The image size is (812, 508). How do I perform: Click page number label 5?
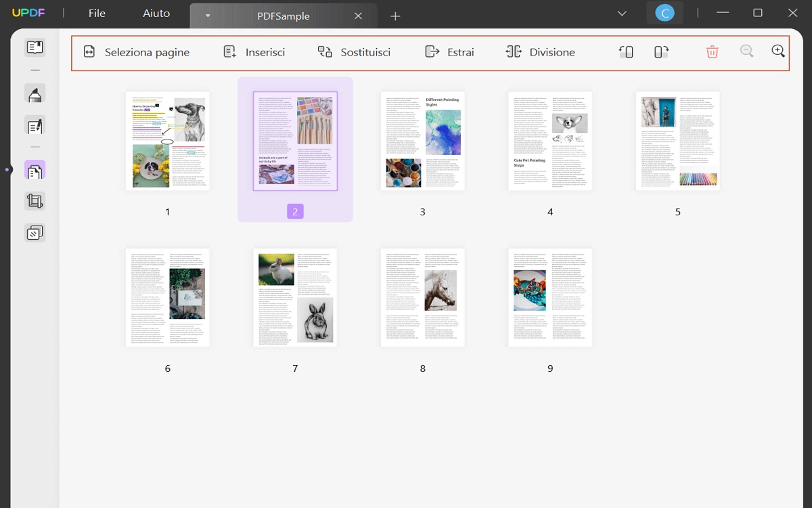point(677,211)
